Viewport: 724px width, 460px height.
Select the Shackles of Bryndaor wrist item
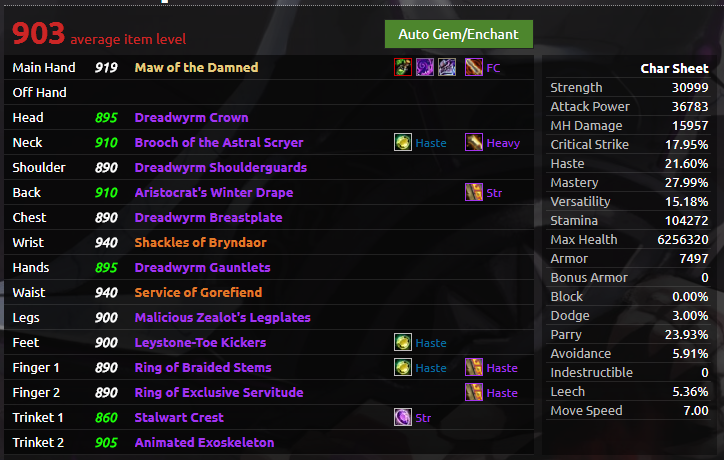tap(200, 242)
